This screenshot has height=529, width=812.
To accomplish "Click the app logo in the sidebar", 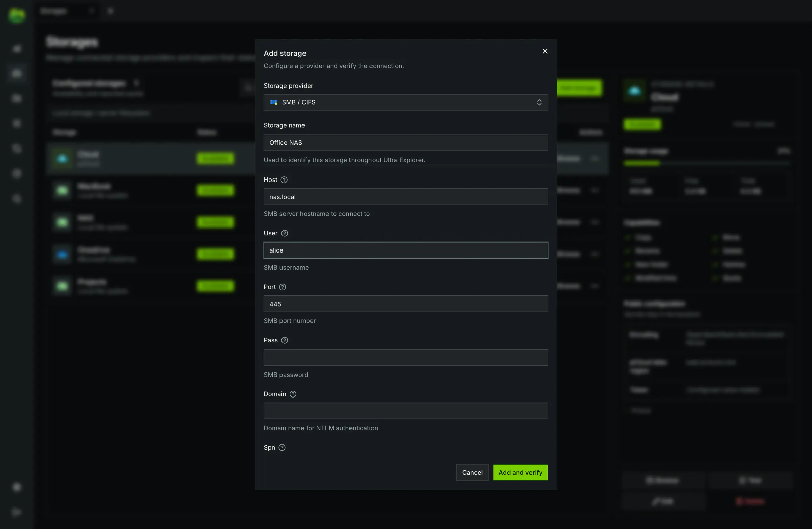I will [17, 16].
